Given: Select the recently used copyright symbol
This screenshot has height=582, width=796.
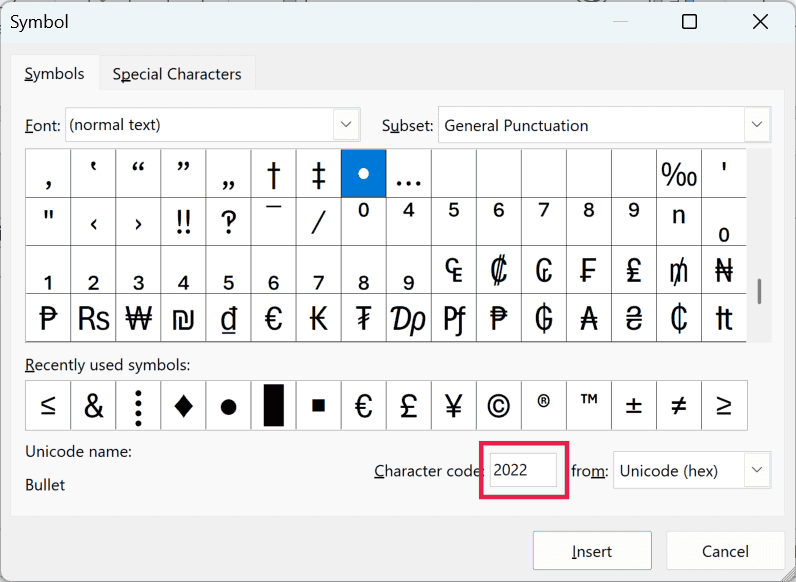Looking at the screenshot, I should tap(499, 405).
